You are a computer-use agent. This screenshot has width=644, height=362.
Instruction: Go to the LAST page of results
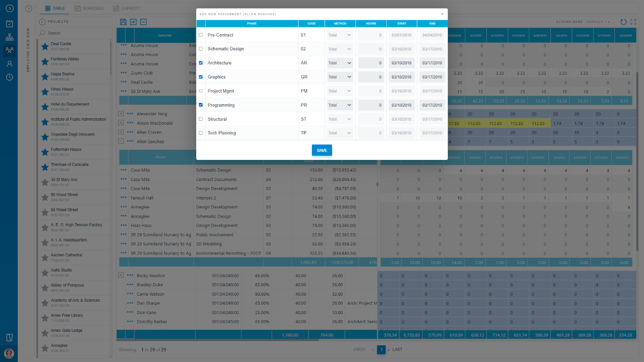(397, 350)
